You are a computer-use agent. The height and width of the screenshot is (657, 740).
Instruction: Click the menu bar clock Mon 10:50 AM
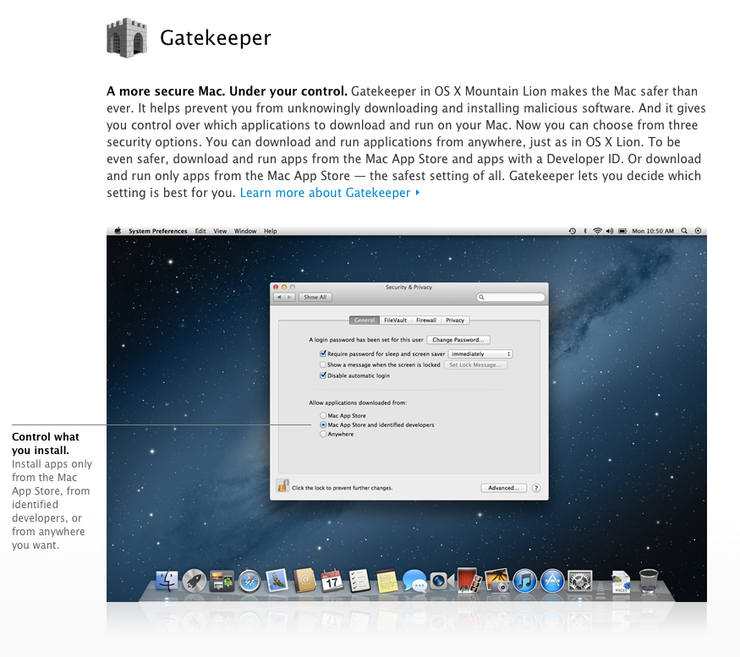(x=653, y=231)
